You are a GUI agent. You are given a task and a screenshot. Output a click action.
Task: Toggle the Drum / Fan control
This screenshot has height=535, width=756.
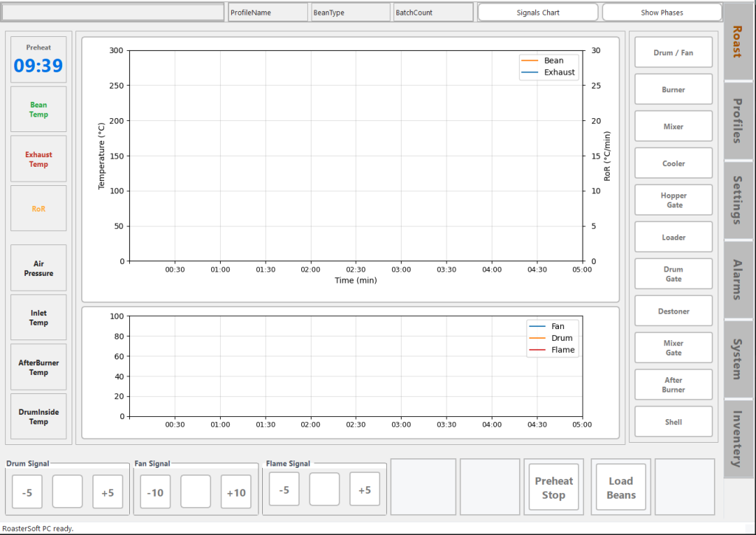pyautogui.click(x=673, y=52)
